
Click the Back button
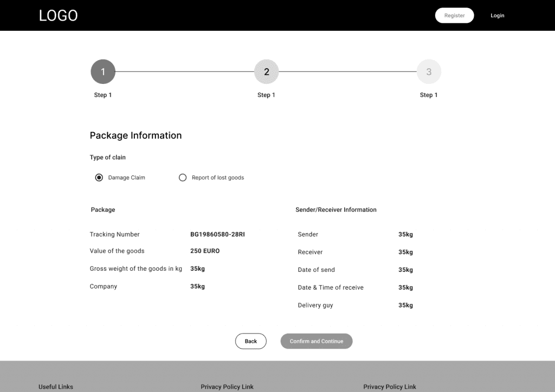pyautogui.click(x=250, y=341)
